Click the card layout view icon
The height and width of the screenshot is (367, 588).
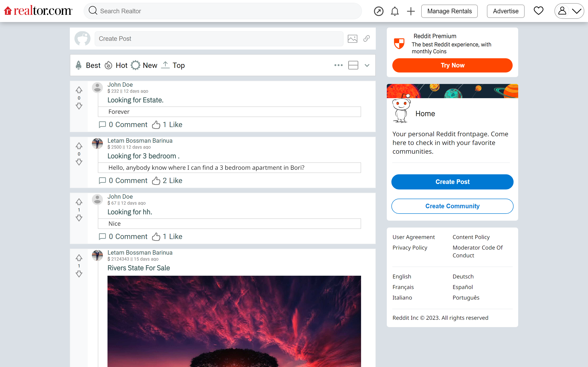[x=353, y=65]
